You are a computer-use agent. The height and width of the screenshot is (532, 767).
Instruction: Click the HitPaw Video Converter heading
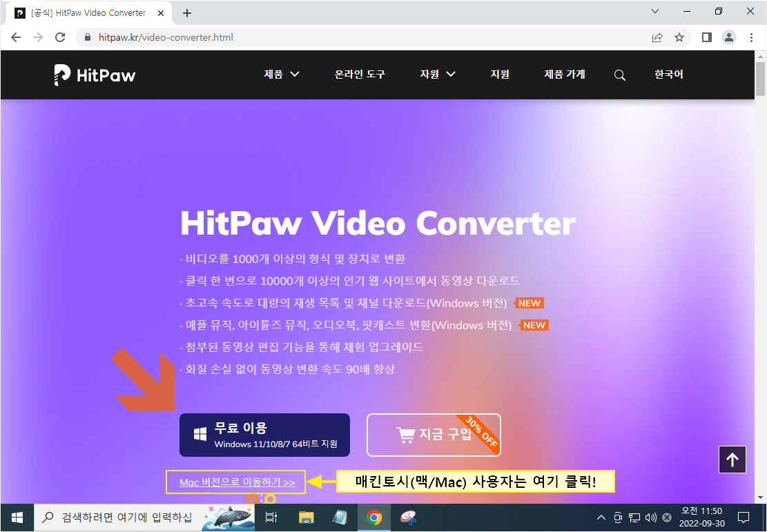coord(378,224)
